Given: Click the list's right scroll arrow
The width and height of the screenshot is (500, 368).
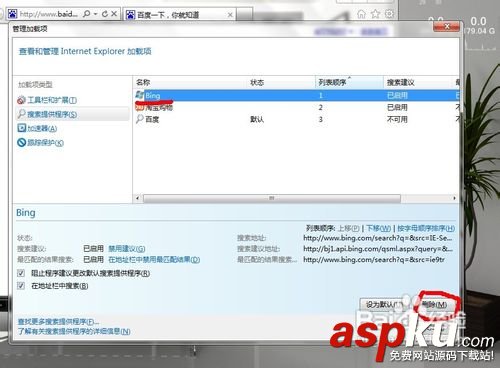Looking at the screenshot, I should [x=455, y=198].
